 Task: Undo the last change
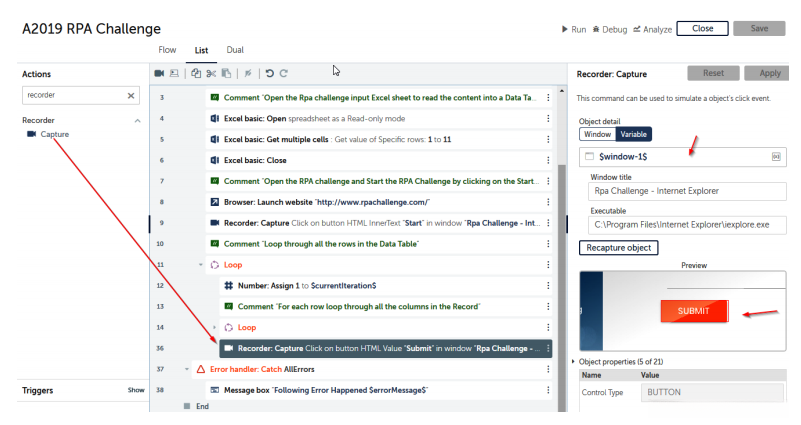[270, 73]
